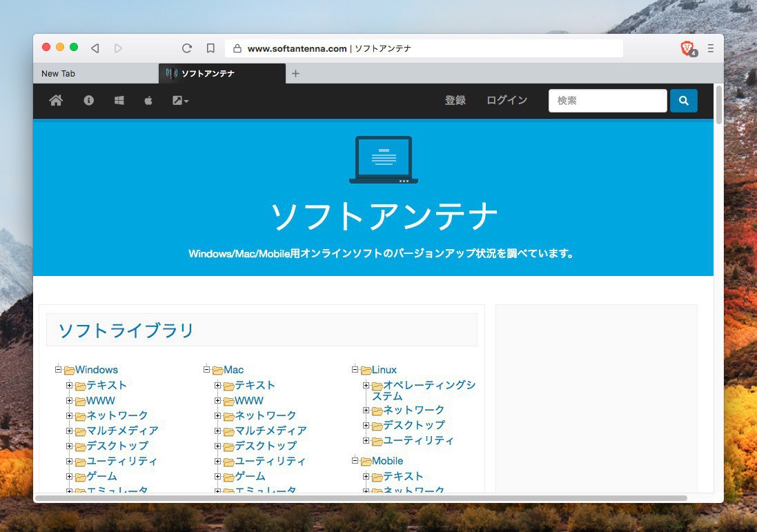
Task: Collapse the Windows tree node
Action: [58, 369]
